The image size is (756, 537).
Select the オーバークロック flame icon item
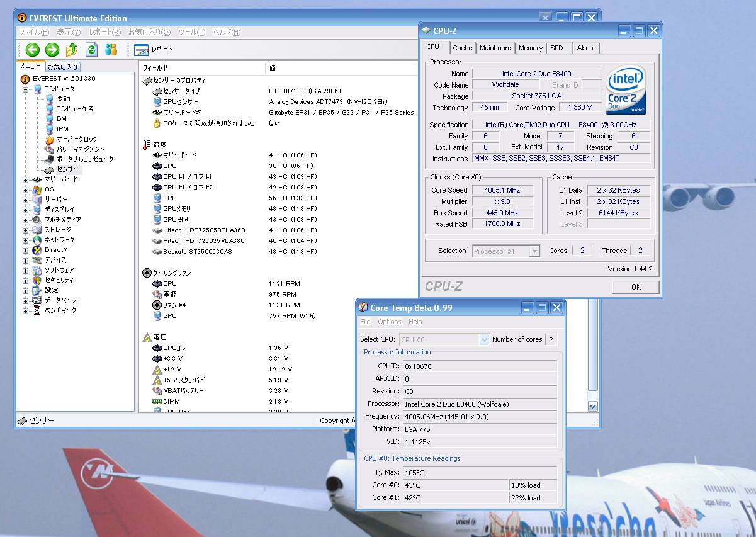click(x=49, y=139)
